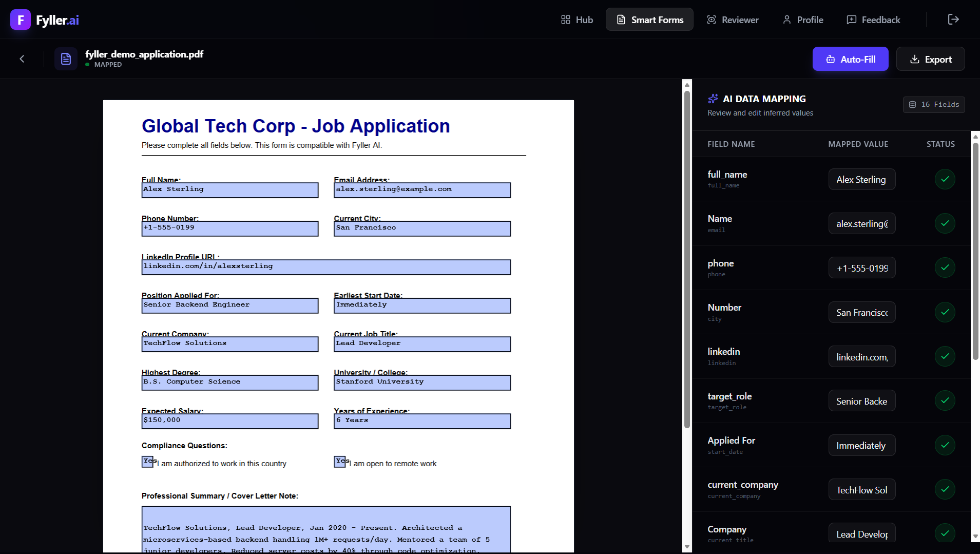Click the Export button
980x554 pixels.
coord(930,59)
